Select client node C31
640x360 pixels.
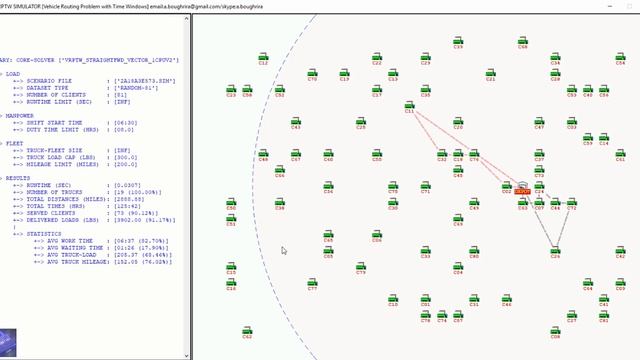(x=474, y=300)
